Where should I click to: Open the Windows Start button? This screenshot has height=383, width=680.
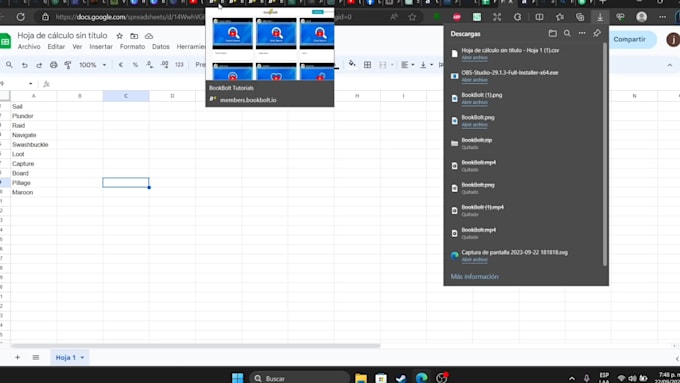click(x=237, y=378)
